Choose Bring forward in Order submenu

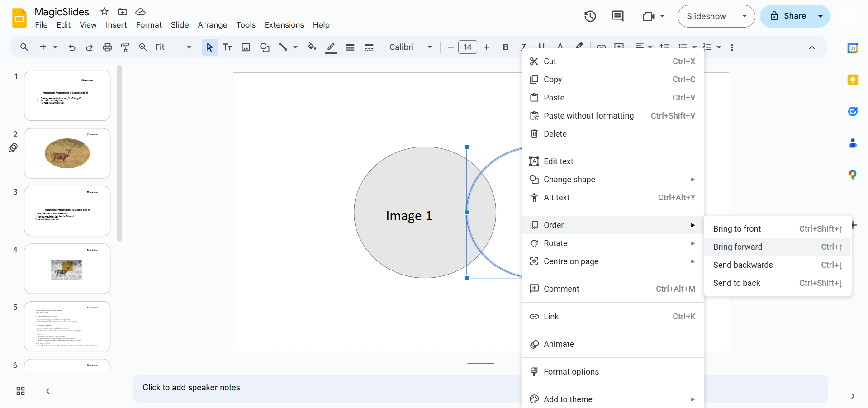(x=737, y=247)
